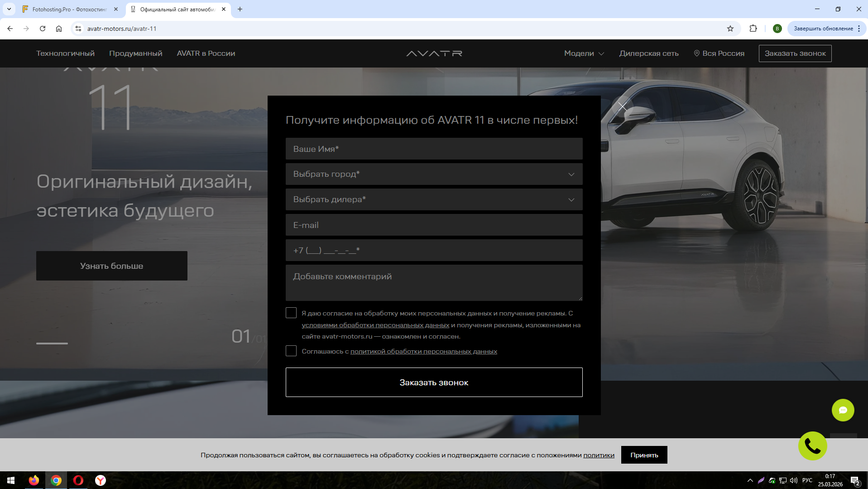
Task: Select the Вся Россия location picker
Action: 719,53
